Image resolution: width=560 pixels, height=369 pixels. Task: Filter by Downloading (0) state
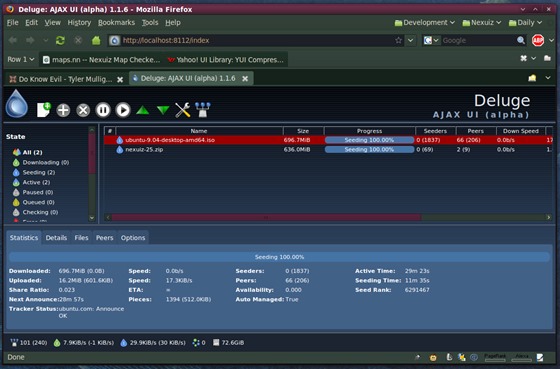pyautogui.click(x=41, y=162)
